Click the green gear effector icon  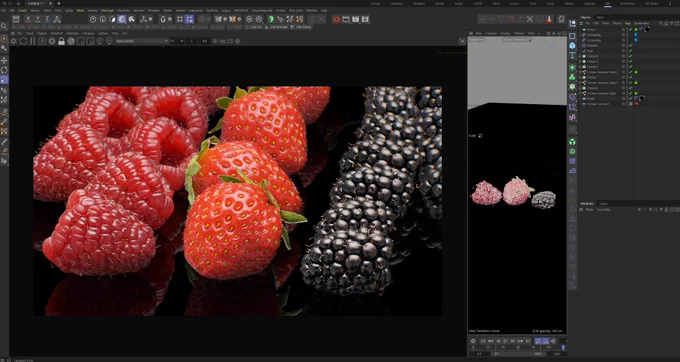[572, 86]
